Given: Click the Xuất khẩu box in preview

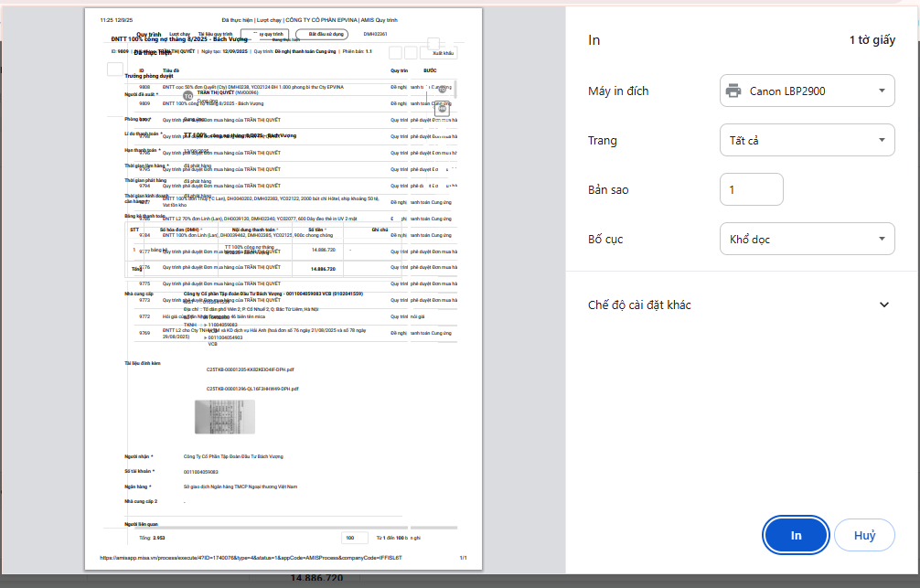Looking at the screenshot, I should (x=439, y=53).
